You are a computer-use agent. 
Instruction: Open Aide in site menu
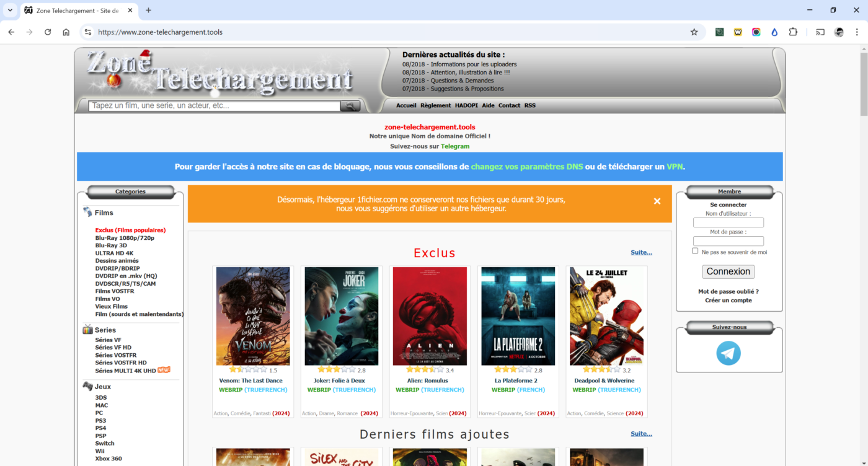pos(488,105)
